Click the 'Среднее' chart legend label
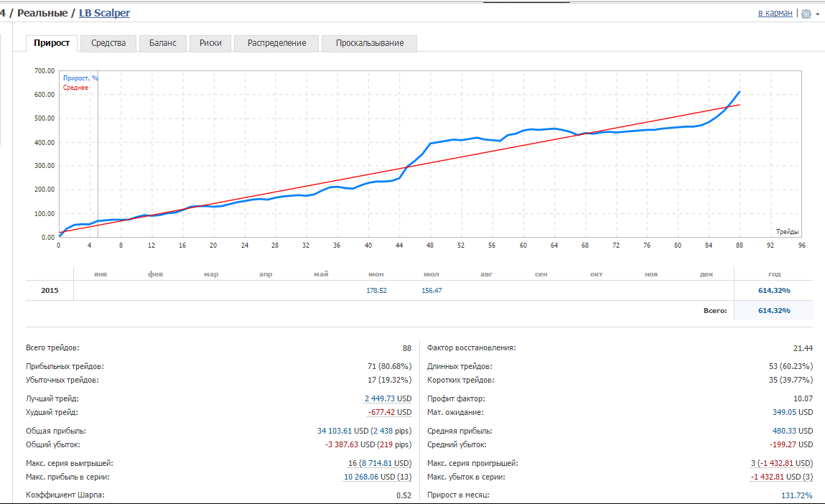This screenshot has height=504, width=825. 76,88
